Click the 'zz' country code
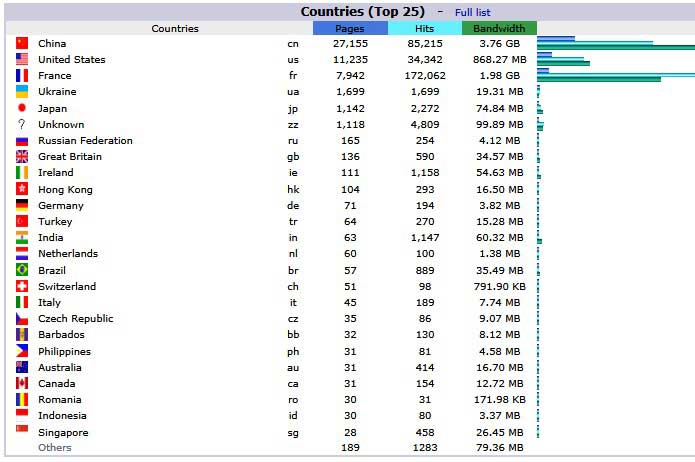The image size is (695, 462). (293, 125)
